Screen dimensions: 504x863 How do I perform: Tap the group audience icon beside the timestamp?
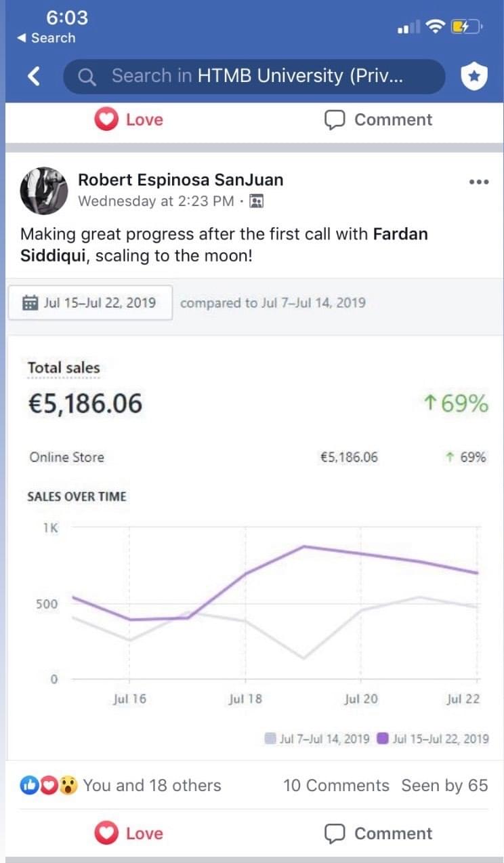(256, 201)
